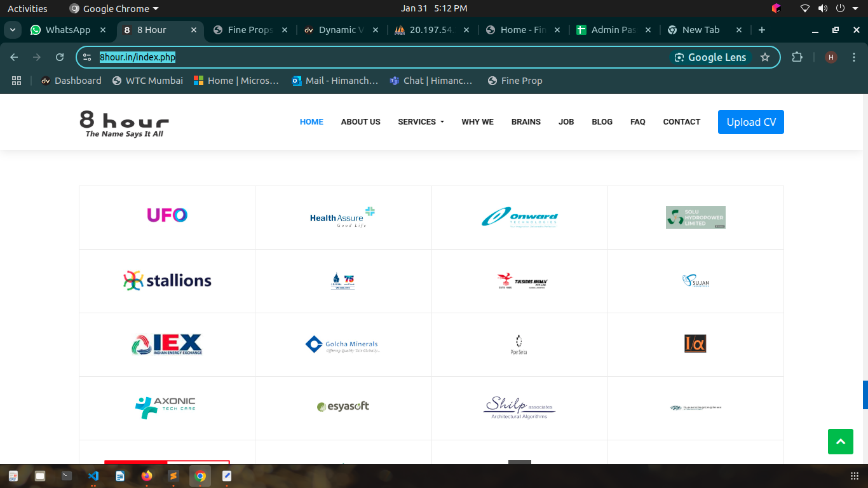
Task: Click the JetBrains Toolbox tray icon
Action: pos(776,8)
